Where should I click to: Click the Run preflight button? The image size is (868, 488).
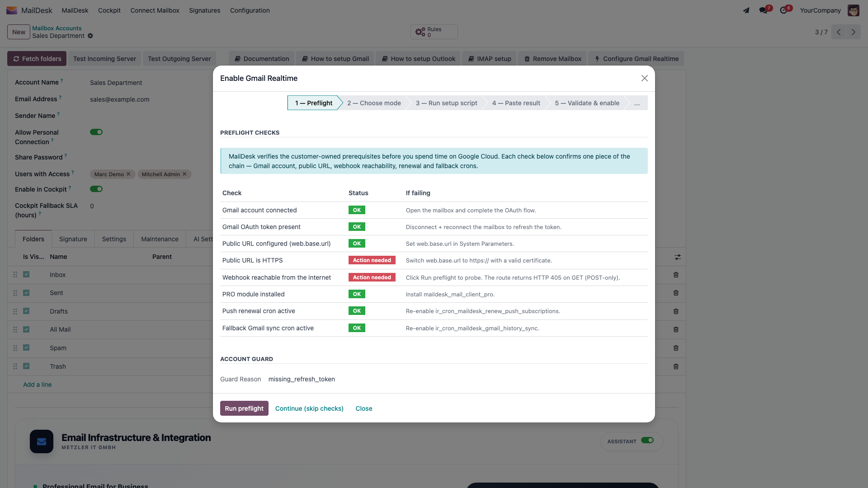click(244, 408)
